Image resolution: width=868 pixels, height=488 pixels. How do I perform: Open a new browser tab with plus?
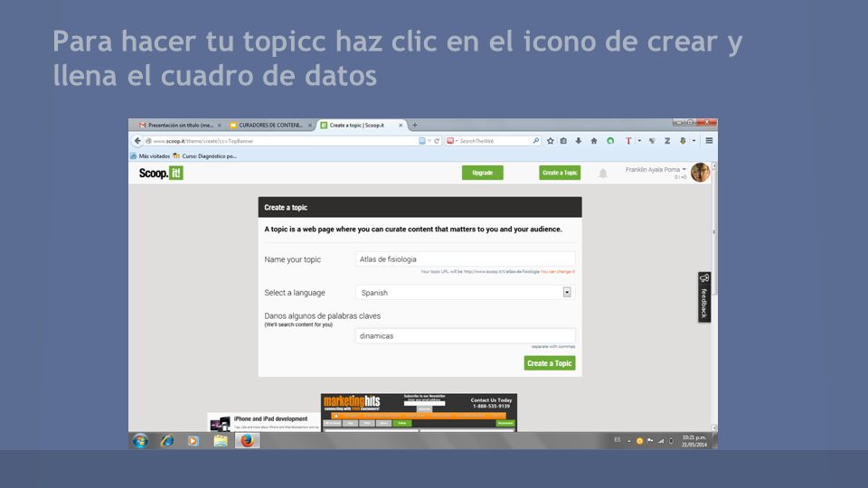point(415,125)
